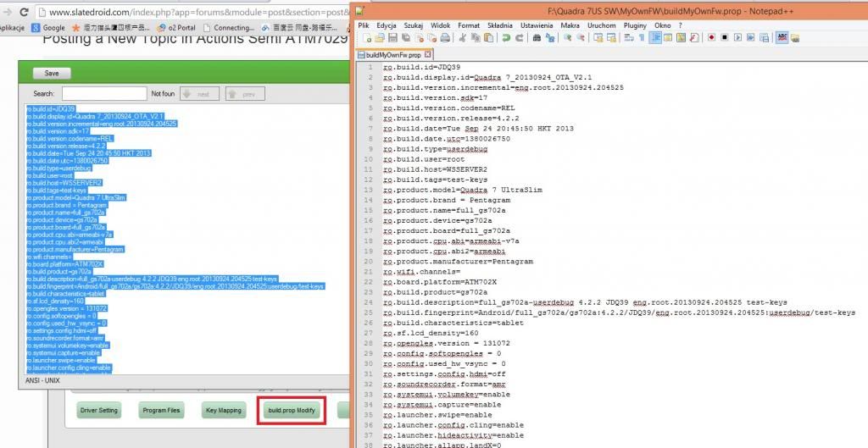Open the Format menu

469,25
